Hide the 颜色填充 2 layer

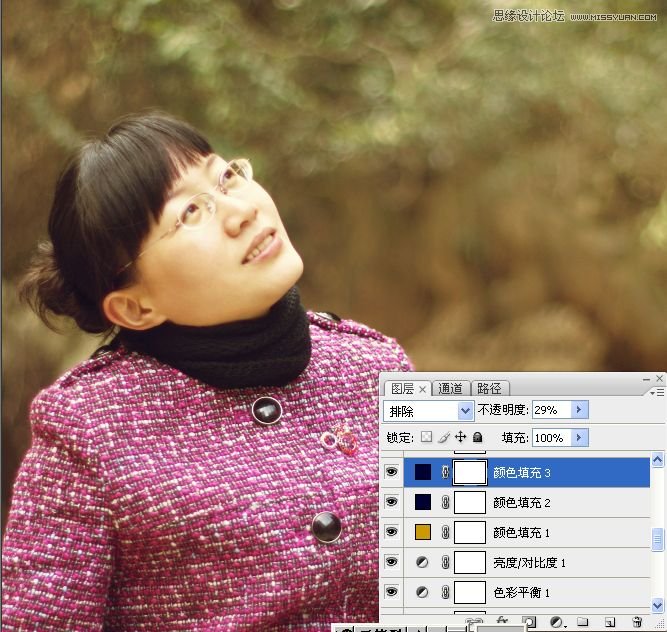[391, 502]
